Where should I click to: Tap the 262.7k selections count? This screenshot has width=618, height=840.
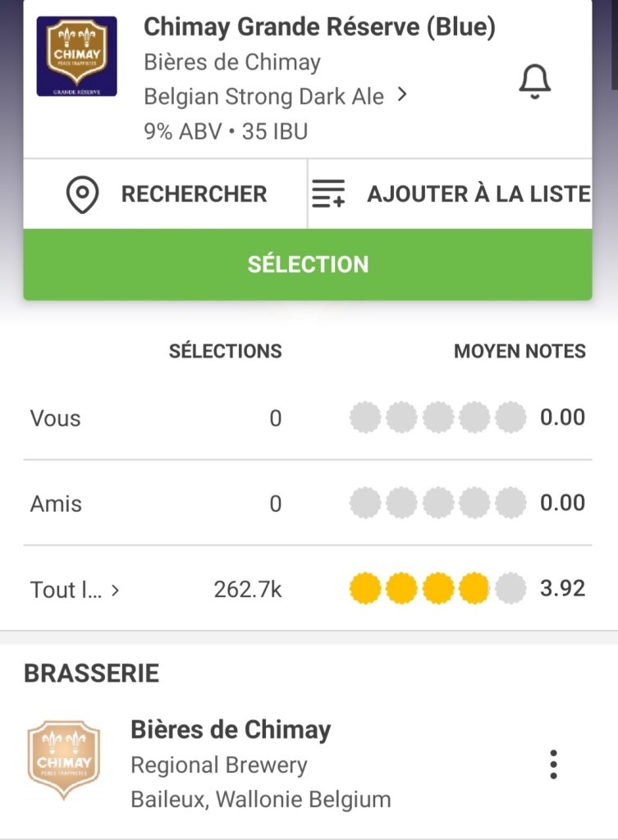click(x=247, y=589)
